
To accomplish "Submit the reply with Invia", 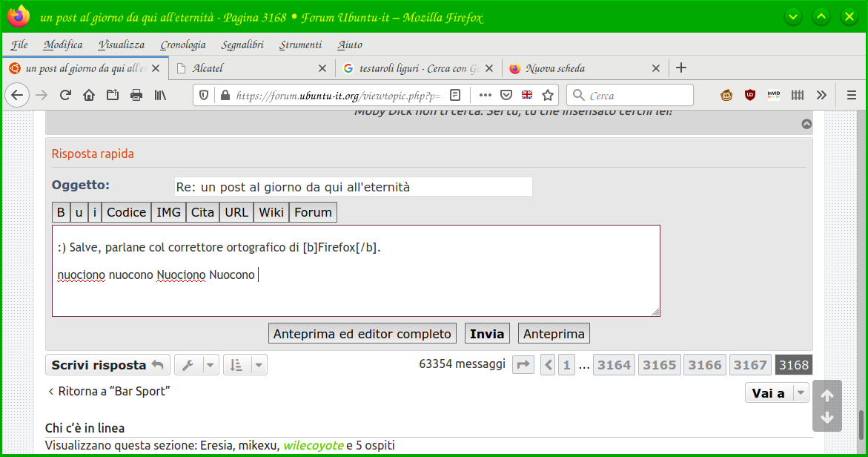I will [487, 333].
